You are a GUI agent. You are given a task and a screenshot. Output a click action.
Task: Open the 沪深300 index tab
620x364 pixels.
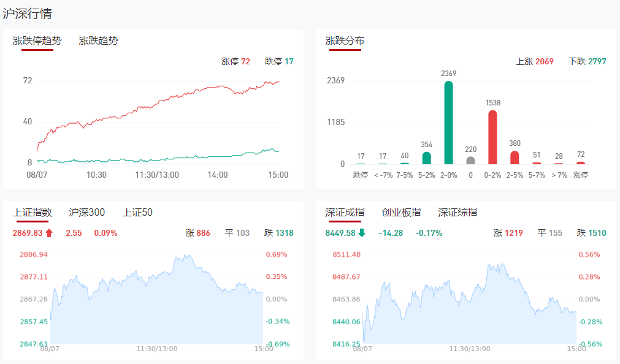coord(87,213)
